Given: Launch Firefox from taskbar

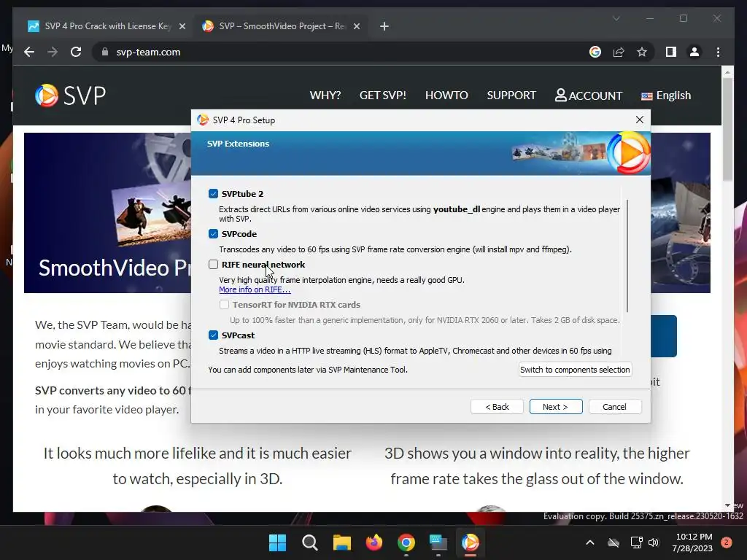Looking at the screenshot, I should pos(374,542).
